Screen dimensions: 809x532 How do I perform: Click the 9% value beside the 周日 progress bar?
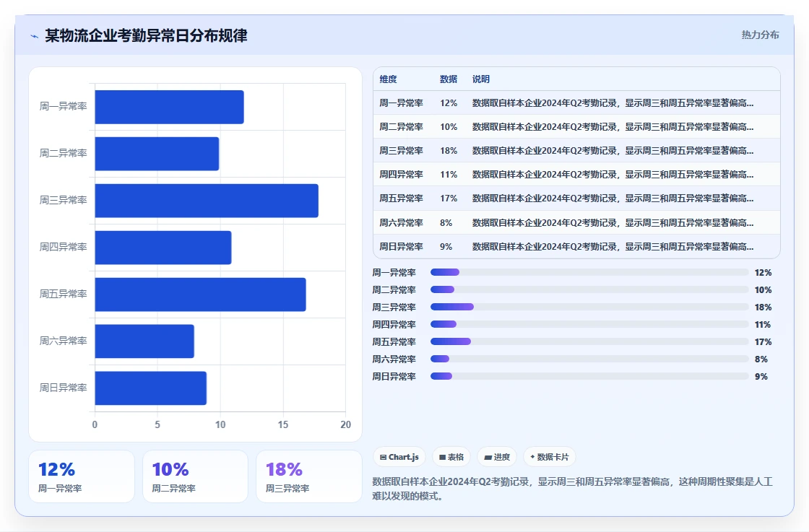[761, 377]
